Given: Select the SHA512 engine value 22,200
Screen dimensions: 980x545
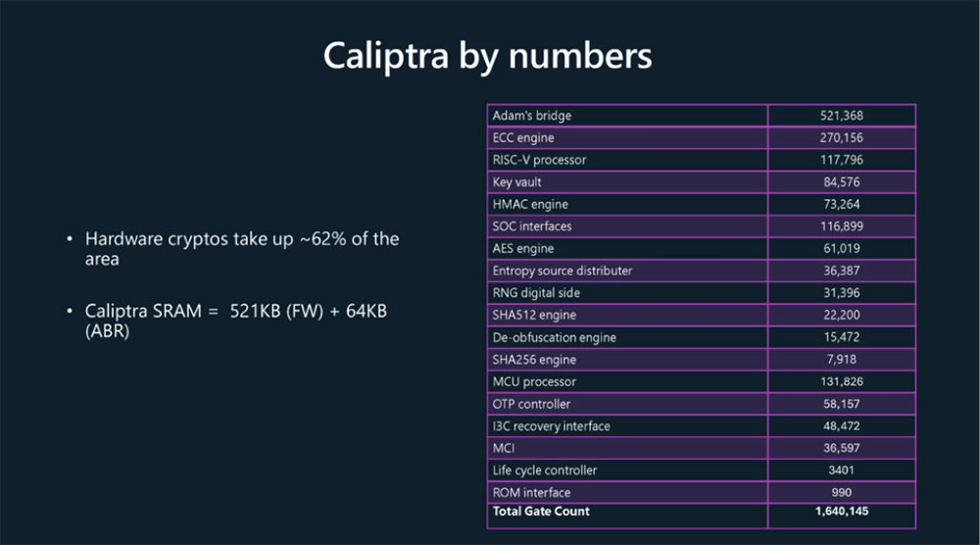Looking at the screenshot, I should pos(841,315).
